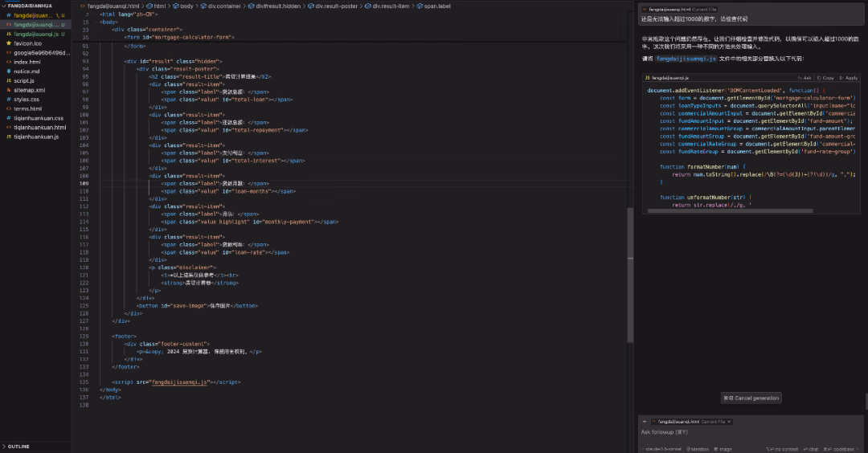868x453 pixels.
Task: Send with the codebase option
Action: click(x=841, y=449)
